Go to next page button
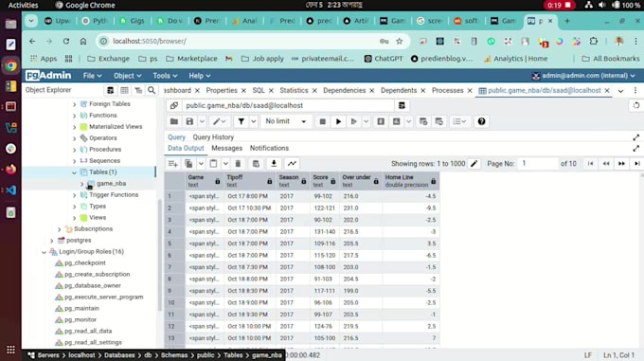Viewport: 644px width, 361px height. [x=622, y=164]
